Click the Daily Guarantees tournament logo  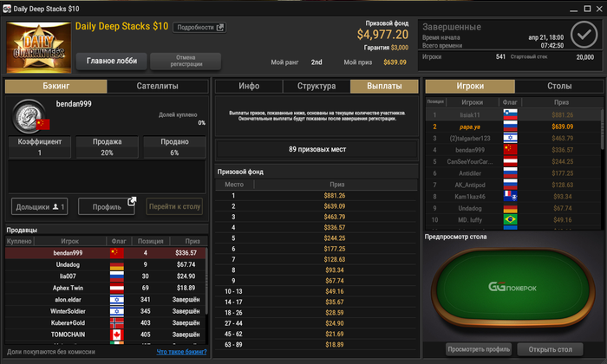tap(39, 47)
